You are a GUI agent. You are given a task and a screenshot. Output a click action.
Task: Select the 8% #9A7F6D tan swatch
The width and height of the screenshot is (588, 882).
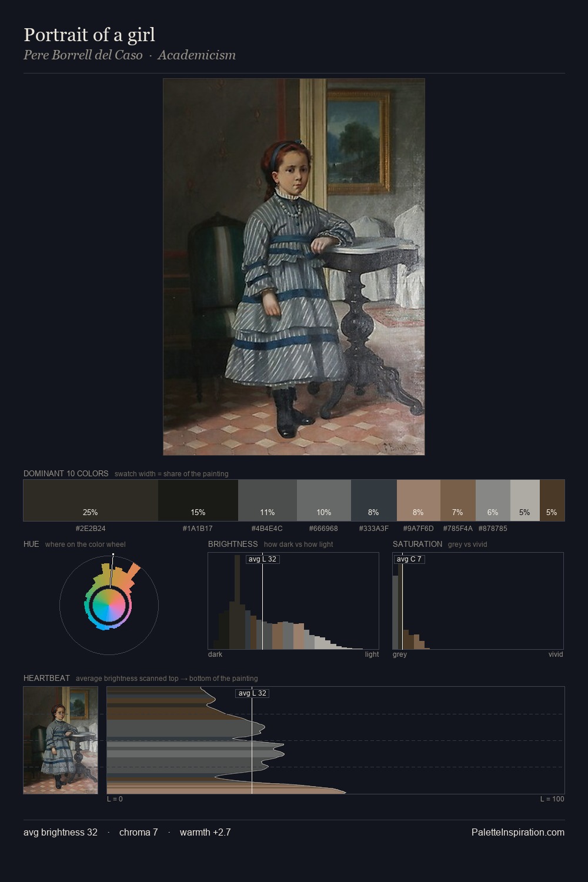coord(419,500)
